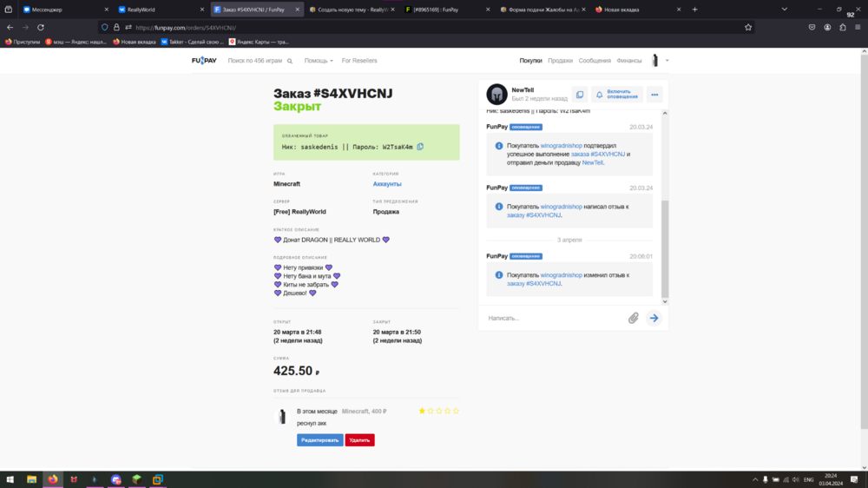Copy chat text icon next to NewTell
Screen dimensions: 868x488
580,95
